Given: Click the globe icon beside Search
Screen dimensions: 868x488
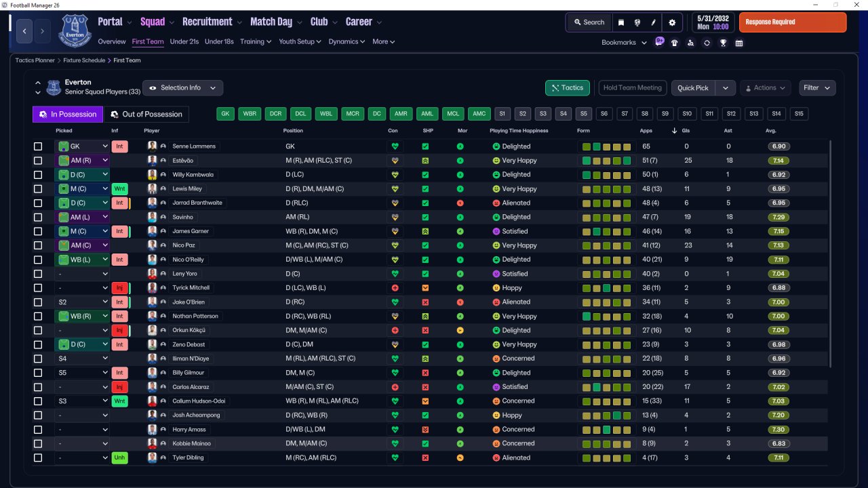Looking at the screenshot, I should coord(637,22).
